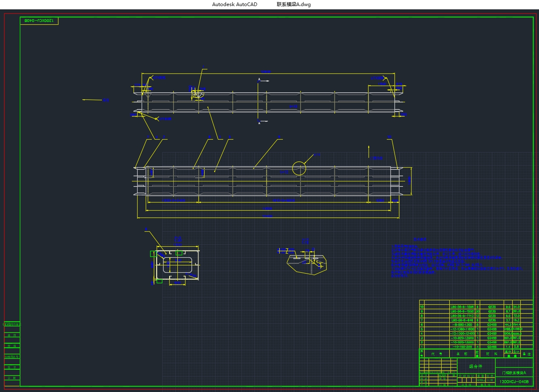Click part callout number 10 leader
539x392 pixels.
(390, 138)
